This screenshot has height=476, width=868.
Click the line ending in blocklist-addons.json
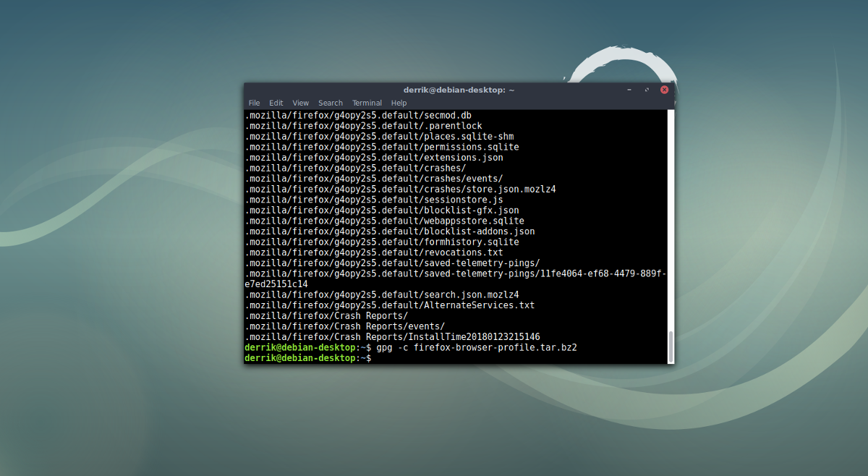tap(390, 231)
